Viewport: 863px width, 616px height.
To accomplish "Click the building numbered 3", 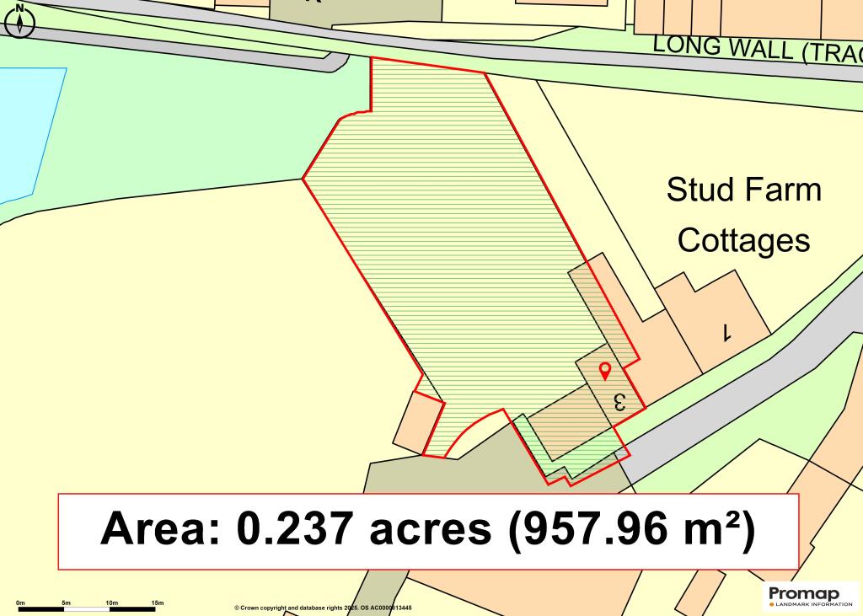I will pyautogui.click(x=619, y=401).
